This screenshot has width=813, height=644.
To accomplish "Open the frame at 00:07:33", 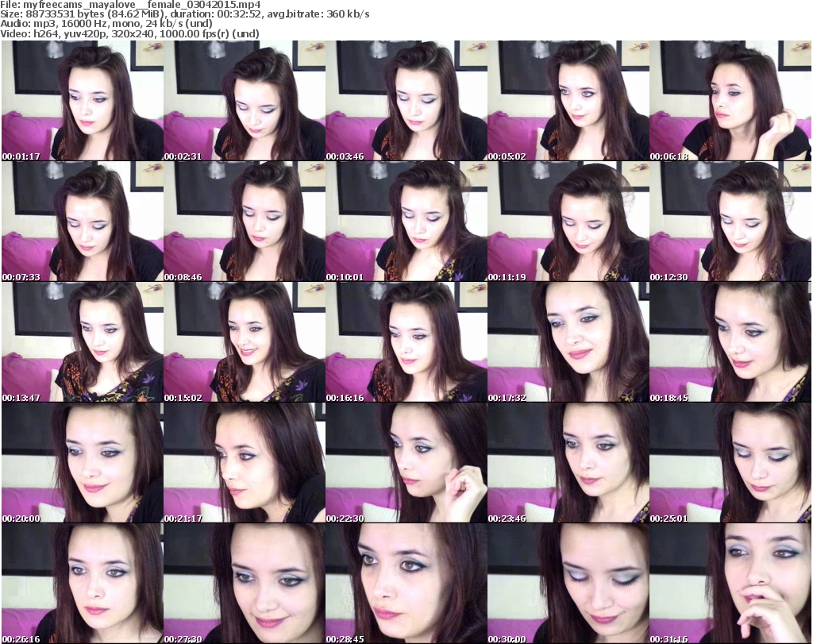I will pyautogui.click(x=83, y=222).
